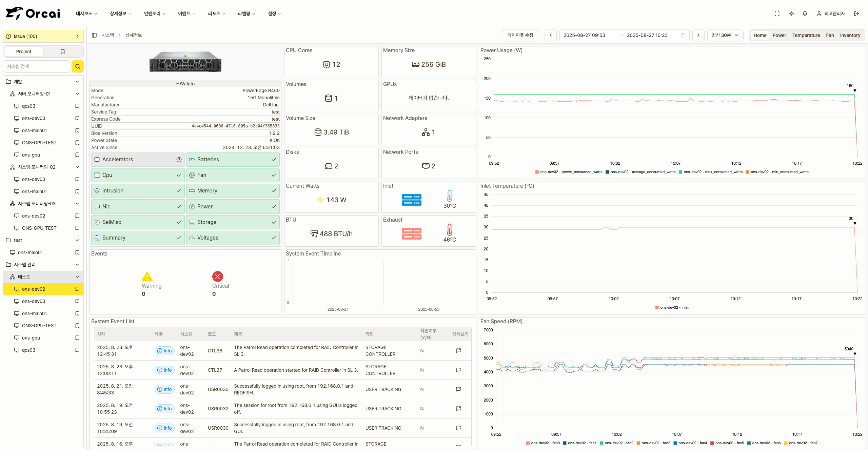Toggle sidebar panel icon beside breadcrumb
Image resolution: width=868 pixels, height=450 pixels.
[x=94, y=35]
